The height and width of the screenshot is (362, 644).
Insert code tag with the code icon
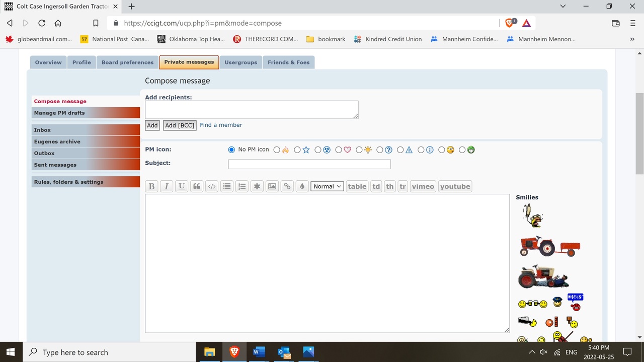click(x=212, y=186)
